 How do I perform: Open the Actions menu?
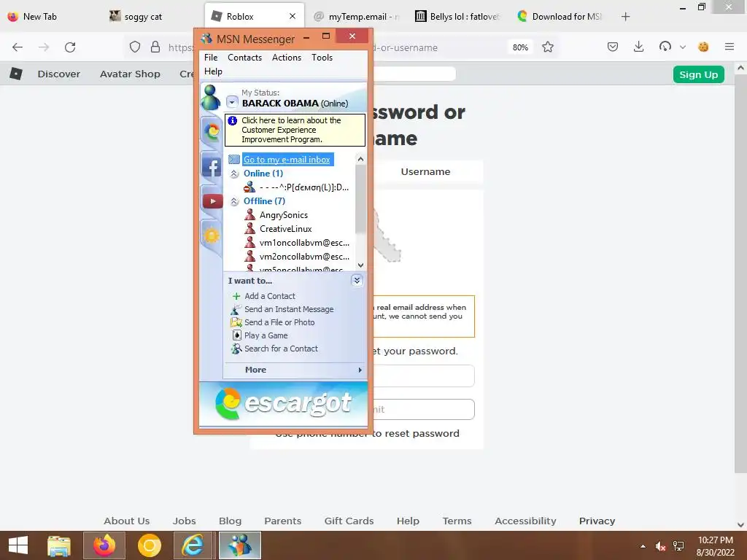coord(286,58)
